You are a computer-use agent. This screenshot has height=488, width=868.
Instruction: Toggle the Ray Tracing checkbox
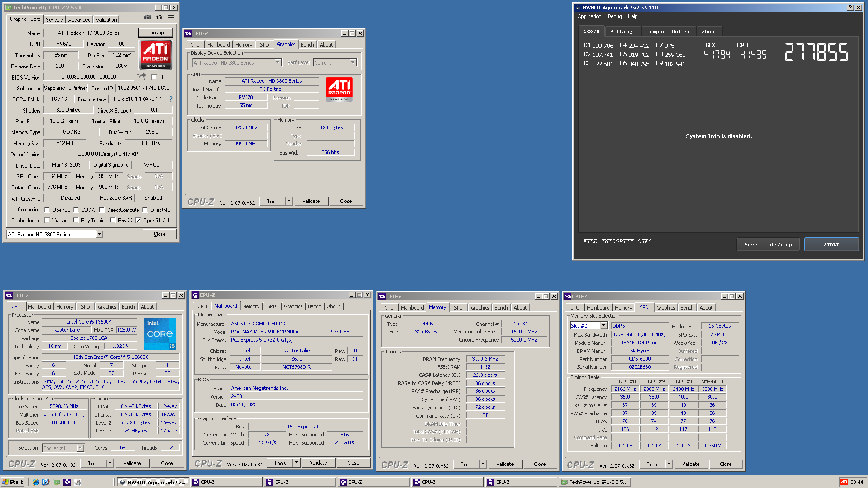[x=76, y=221]
